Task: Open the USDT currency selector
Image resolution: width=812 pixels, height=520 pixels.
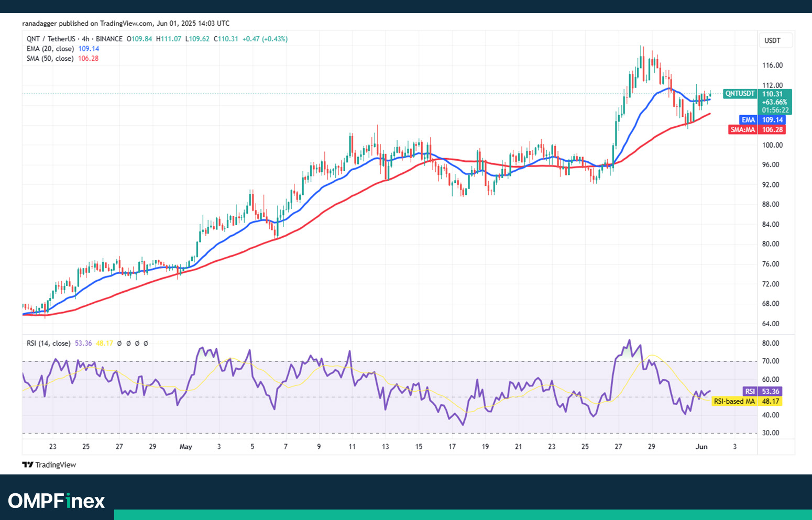Action: pos(772,40)
